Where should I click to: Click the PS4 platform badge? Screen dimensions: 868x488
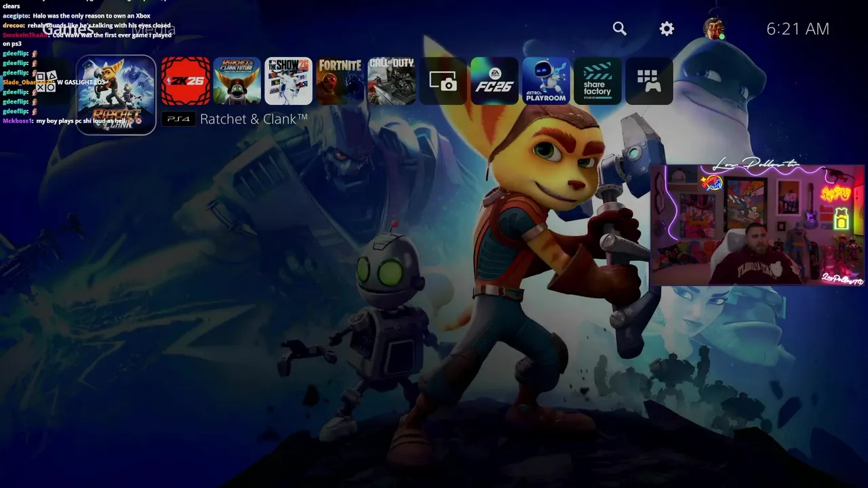pos(179,119)
